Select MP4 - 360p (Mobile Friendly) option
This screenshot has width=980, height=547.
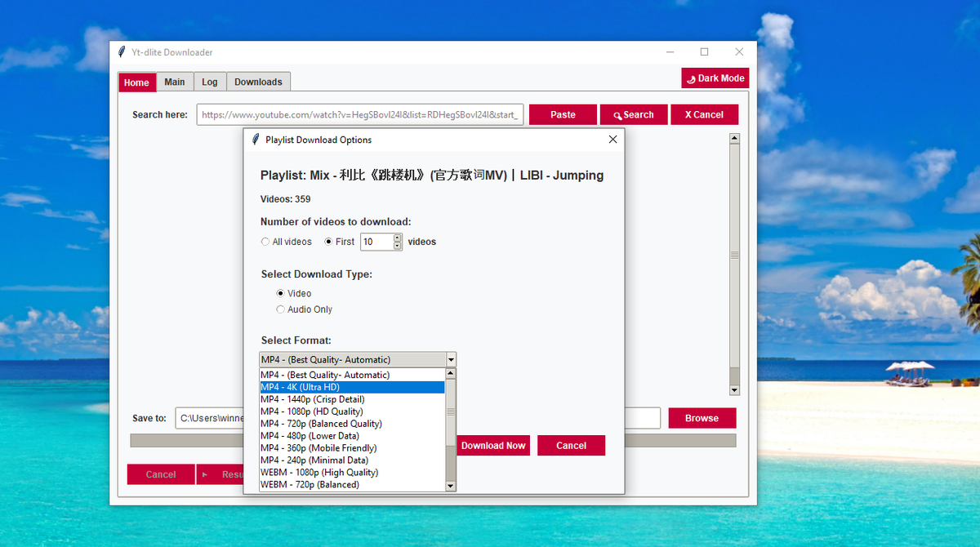352,448
